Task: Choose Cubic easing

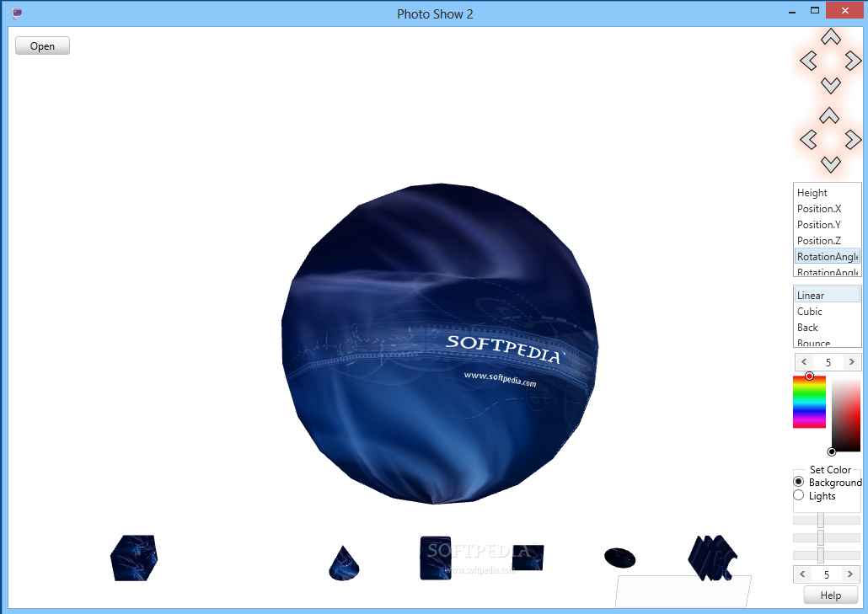Action: pyautogui.click(x=827, y=312)
